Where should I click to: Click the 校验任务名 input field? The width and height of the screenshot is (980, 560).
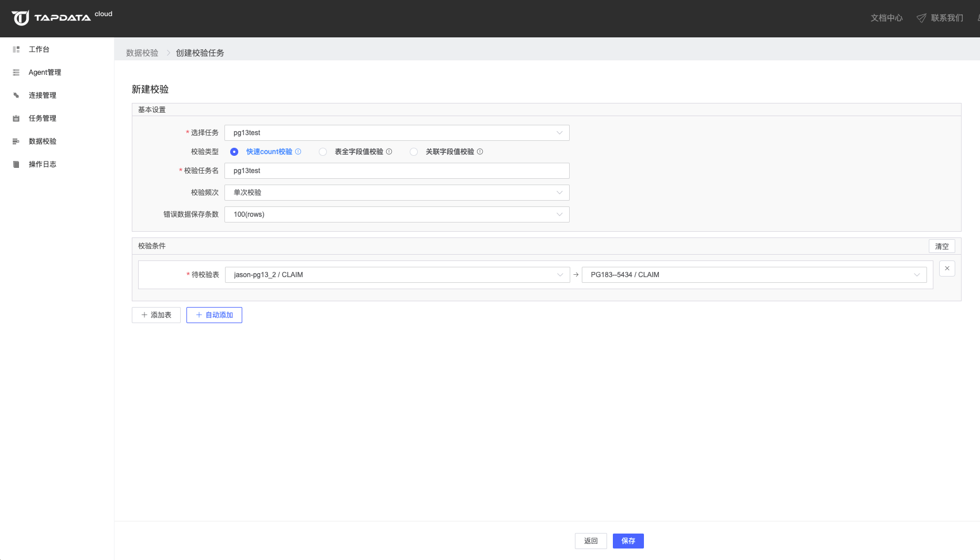(396, 171)
